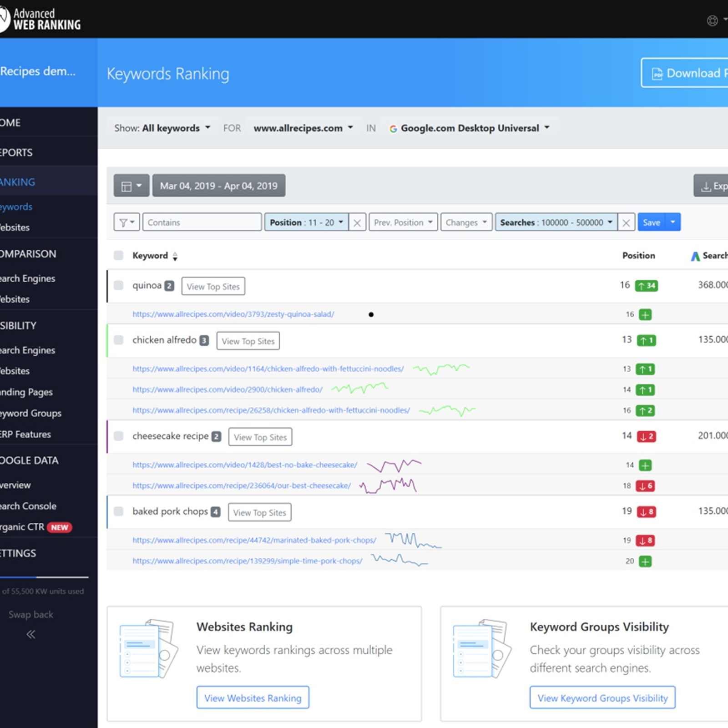Open the Prev. Position filter dropdown
Viewport: 728px width, 728px height.
(x=403, y=222)
